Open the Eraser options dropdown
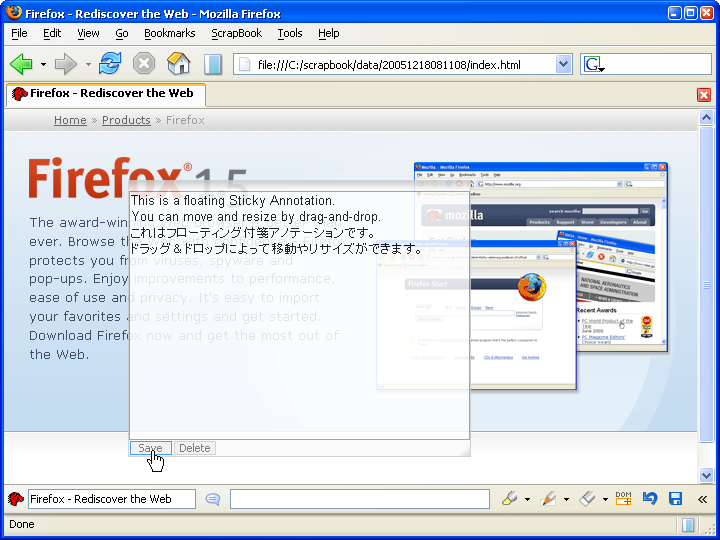The width and height of the screenshot is (720, 540). 605,500
